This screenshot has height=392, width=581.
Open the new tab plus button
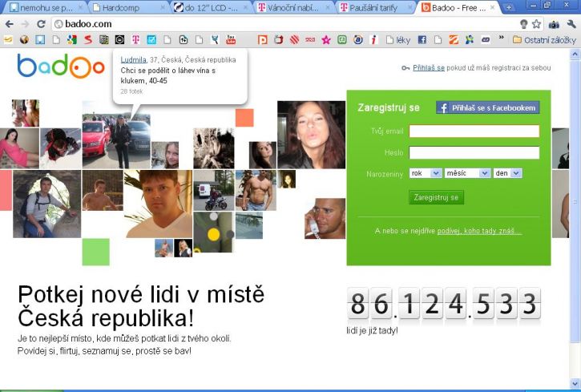tap(509, 7)
